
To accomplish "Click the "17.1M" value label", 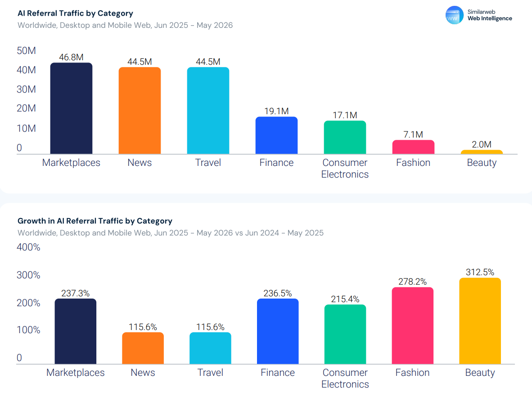I will (345, 115).
